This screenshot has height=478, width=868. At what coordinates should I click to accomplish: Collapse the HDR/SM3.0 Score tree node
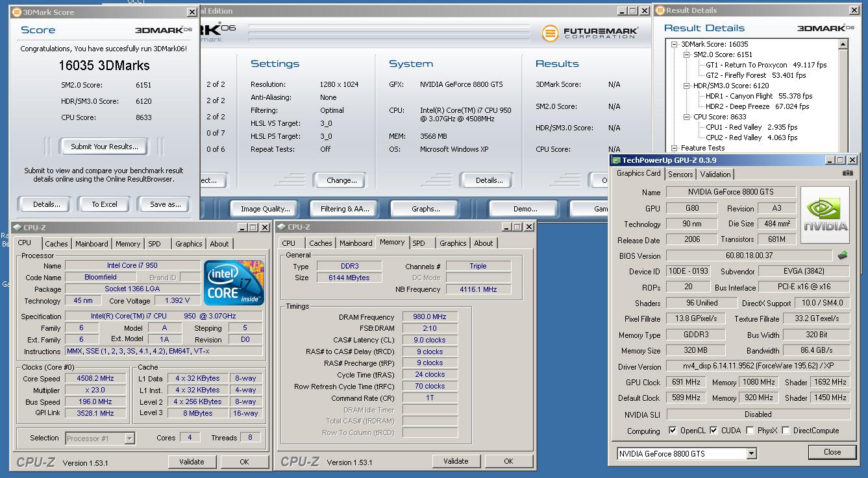coord(687,86)
